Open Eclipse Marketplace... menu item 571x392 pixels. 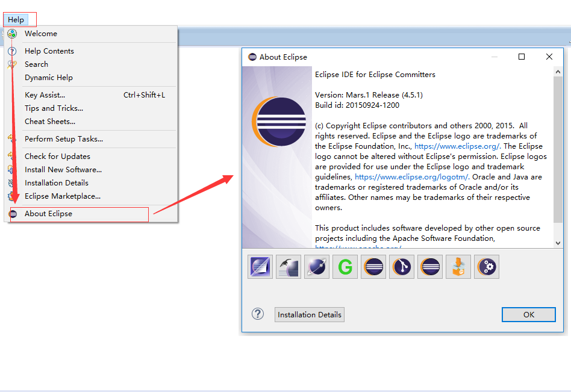coord(91,196)
